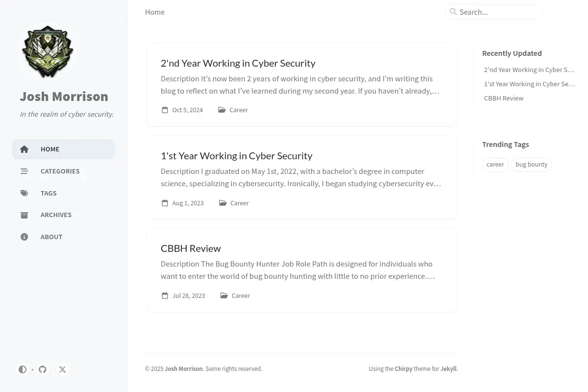The height and width of the screenshot is (392, 588).
Task: Click the About info icon
Action: coord(24,237)
